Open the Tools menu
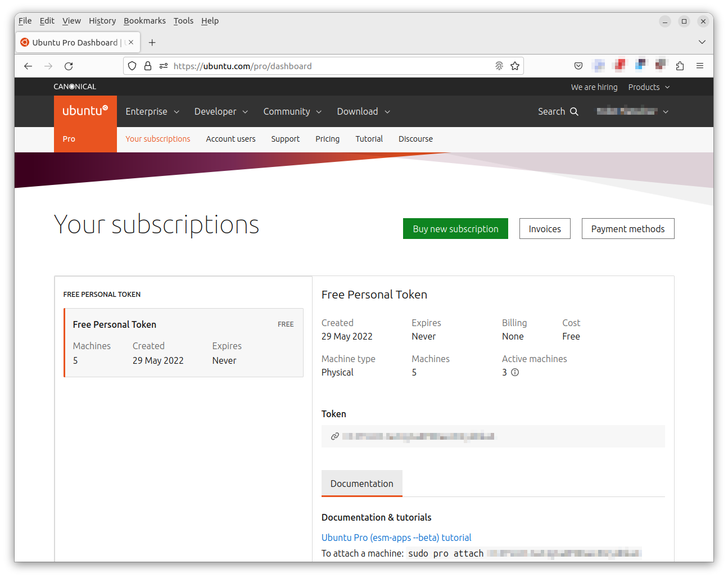The width and height of the screenshot is (728, 578). click(183, 21)
